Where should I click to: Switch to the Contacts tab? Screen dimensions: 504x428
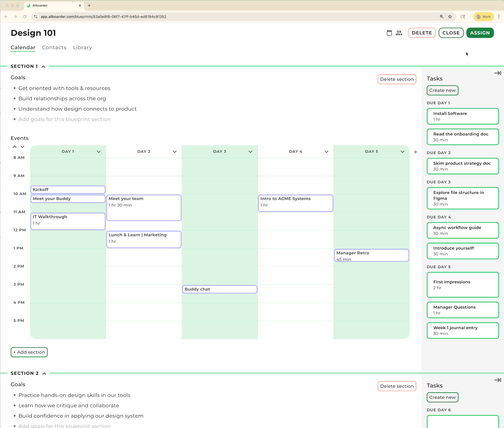[54, 47]
